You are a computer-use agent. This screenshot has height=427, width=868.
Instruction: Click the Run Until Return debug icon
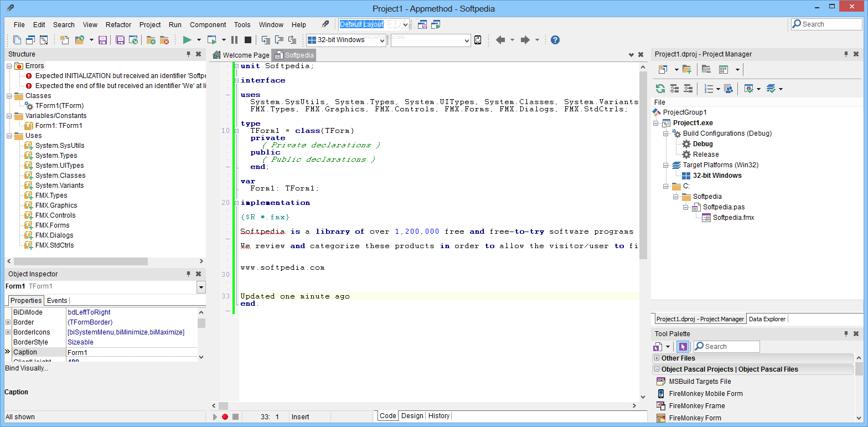(x=292, y=40)
